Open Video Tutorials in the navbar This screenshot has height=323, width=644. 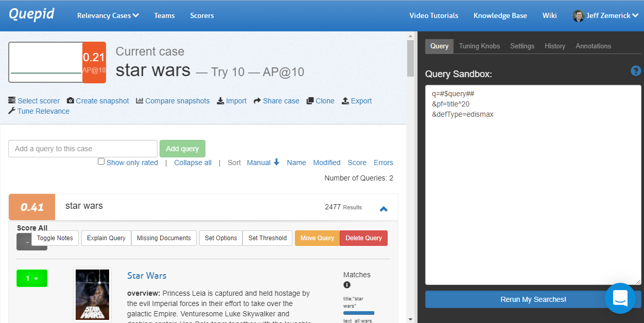[x=433, y=15]
